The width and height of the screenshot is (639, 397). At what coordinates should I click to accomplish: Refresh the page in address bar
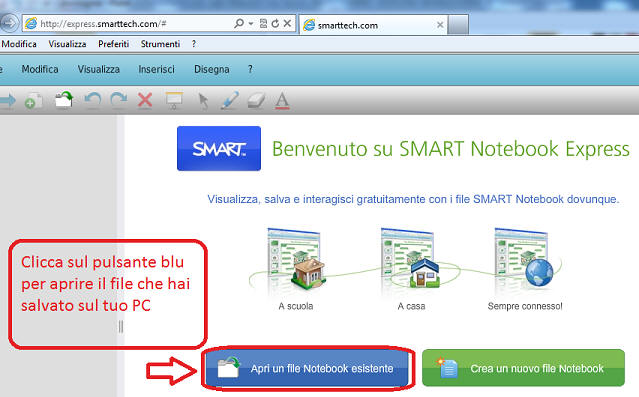coord(275,24)
